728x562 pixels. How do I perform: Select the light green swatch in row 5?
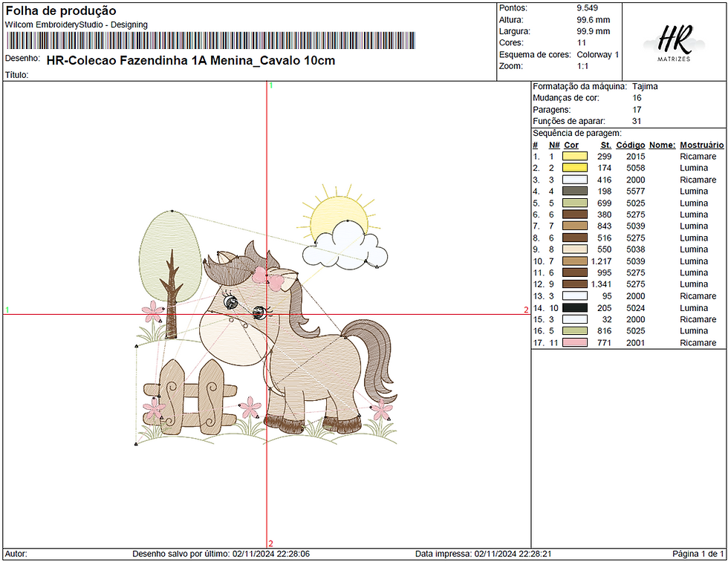click(x=575, y=203)
